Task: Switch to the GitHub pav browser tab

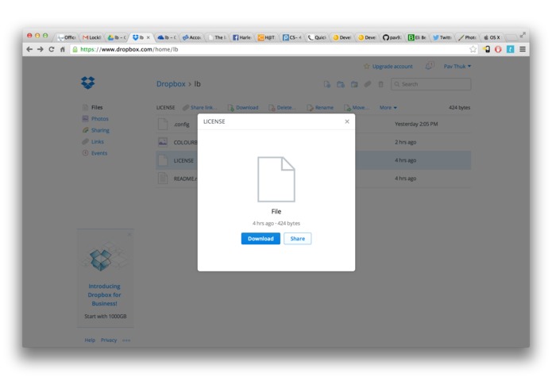Action: click(392, 37)
